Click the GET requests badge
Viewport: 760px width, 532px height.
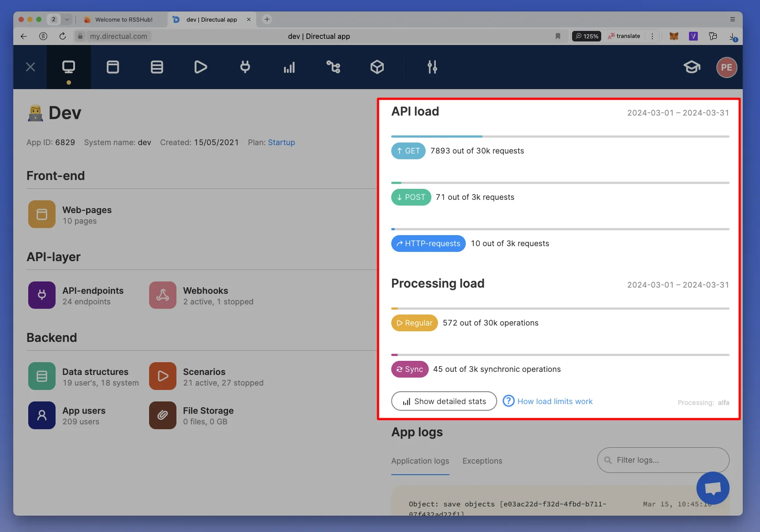click(x=408, y=151)
